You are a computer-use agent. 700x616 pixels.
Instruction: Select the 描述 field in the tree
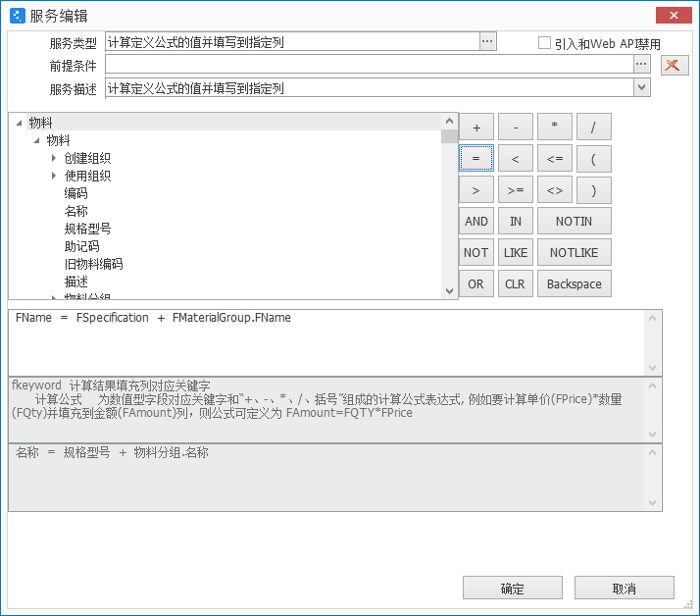point(75,282)
